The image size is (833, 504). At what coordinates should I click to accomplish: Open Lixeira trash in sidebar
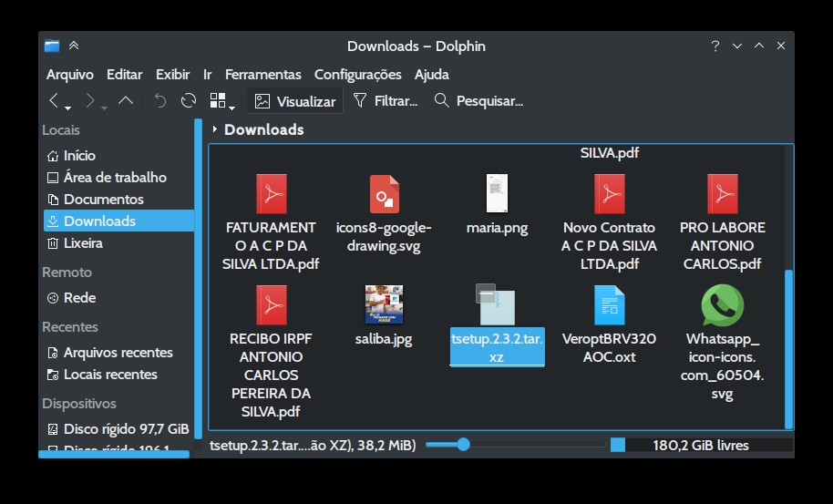pyautogui.click(x=118, y=243)
